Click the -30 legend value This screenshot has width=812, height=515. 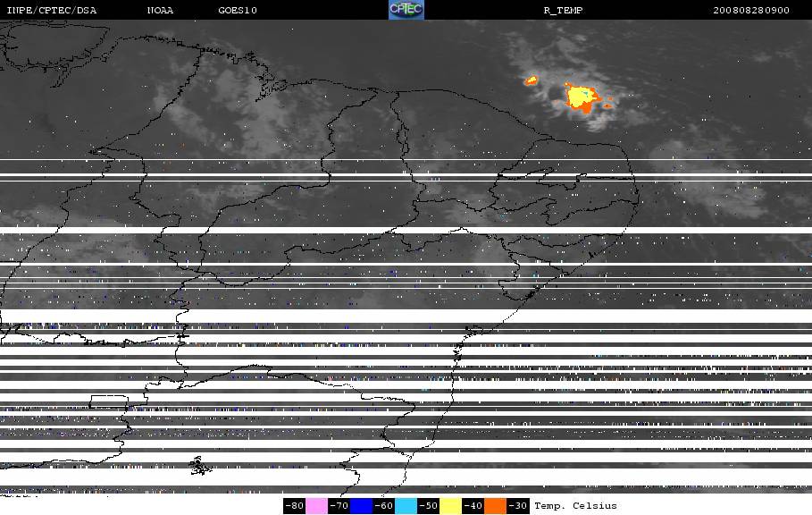point(517,506)
